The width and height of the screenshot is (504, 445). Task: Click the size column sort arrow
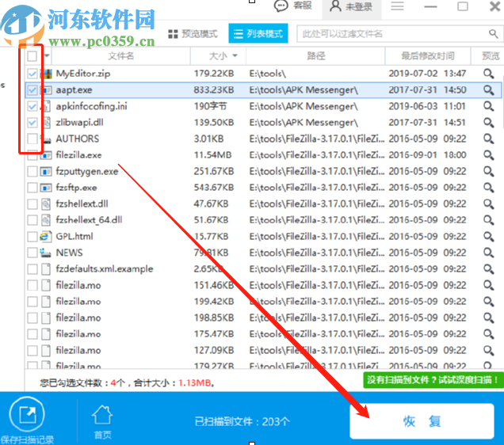pos(235,56)
